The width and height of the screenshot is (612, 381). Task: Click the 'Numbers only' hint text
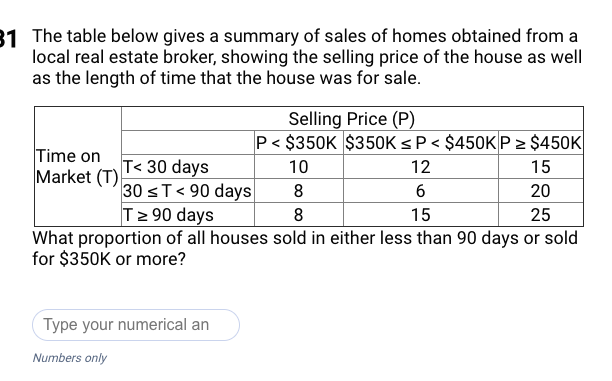click(x=69, y=358)
